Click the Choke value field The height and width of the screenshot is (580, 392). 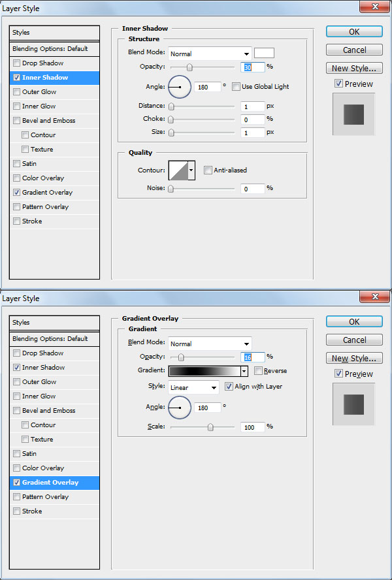click(x=253, y=120)
